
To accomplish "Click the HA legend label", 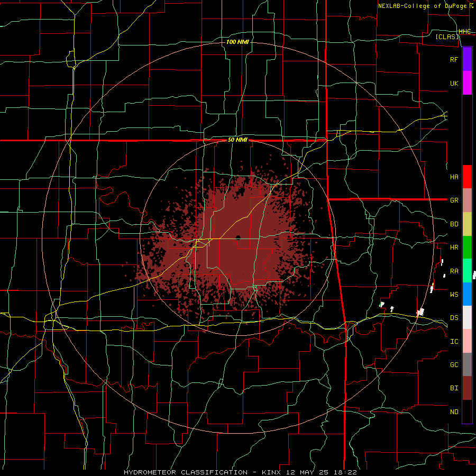I will click(x=454, y=177).
